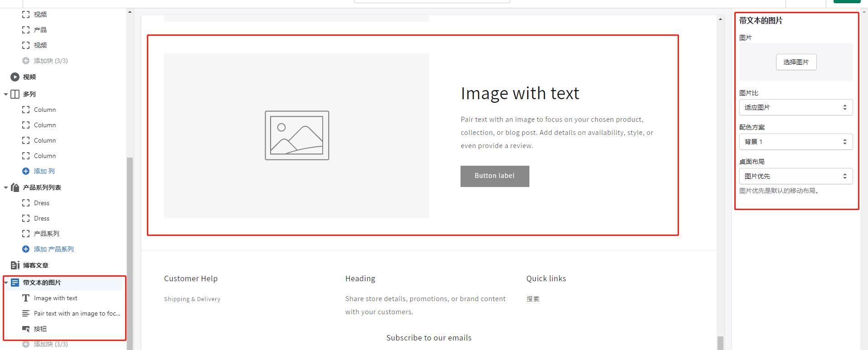The width and height of the screenshot is (868, 350).
Task: Click the 按钮 block icon
Action: coord(26,329)
